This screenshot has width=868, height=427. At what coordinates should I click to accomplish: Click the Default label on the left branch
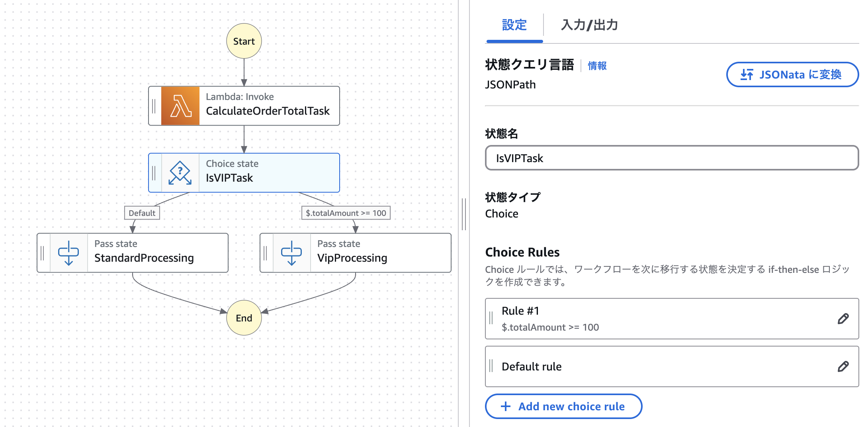(142, 213)
